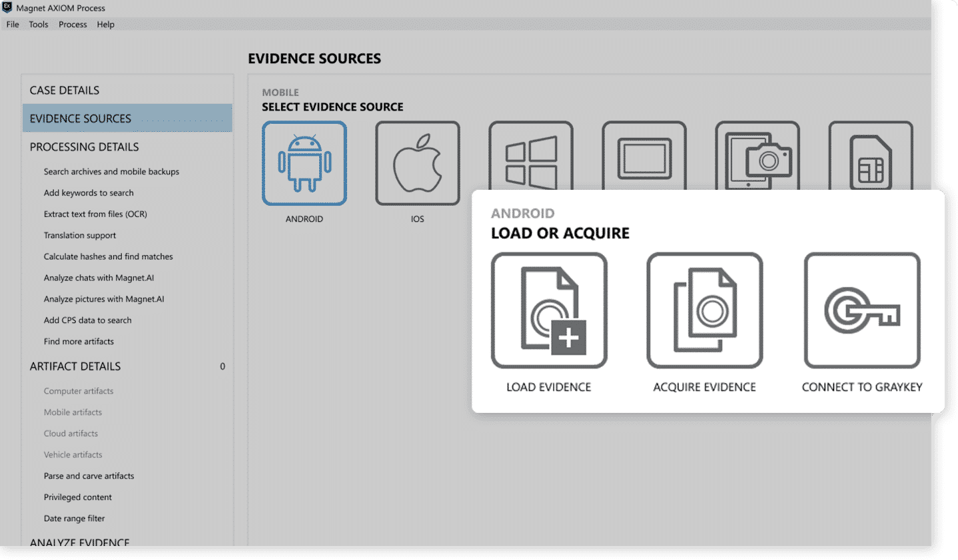Open Add keywords to search
Screen dimensions: 958x560
[88, 192]
